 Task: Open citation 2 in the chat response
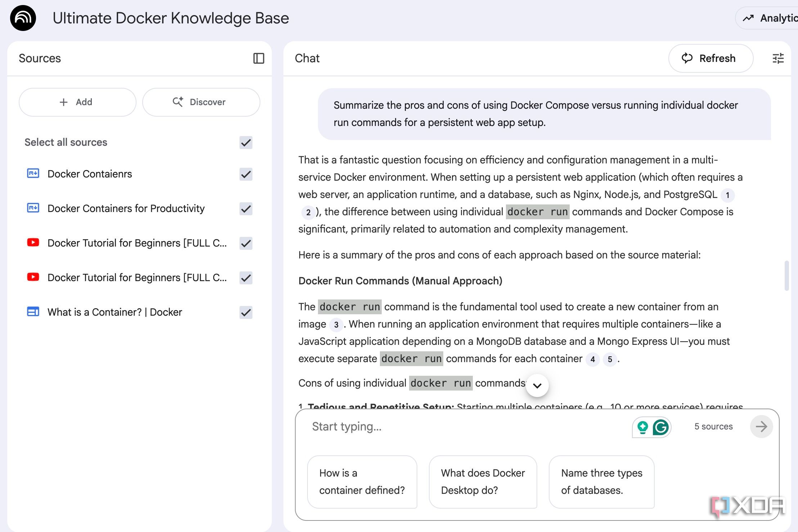pyautogui.click(x=308, y=212)
